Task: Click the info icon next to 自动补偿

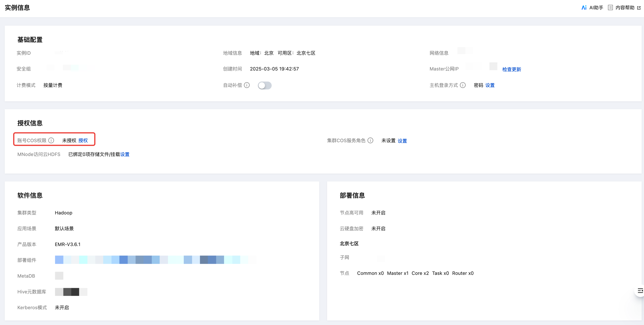Action: pyautogui.click(x=247, y=85)
